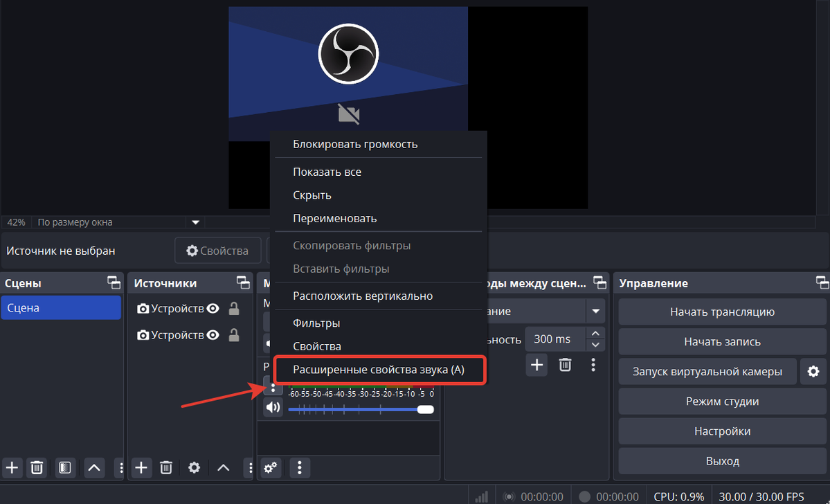Viewport: 830px width, 504px height.
Task: Open scene filters in the Сцены toolbar
Action: point(64,468)
